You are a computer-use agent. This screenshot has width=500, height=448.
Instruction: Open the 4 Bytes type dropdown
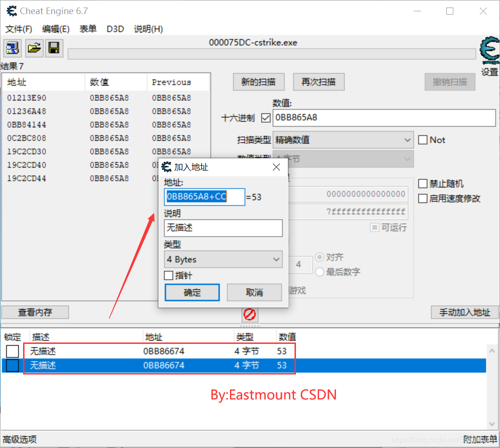tap(223, 259)
